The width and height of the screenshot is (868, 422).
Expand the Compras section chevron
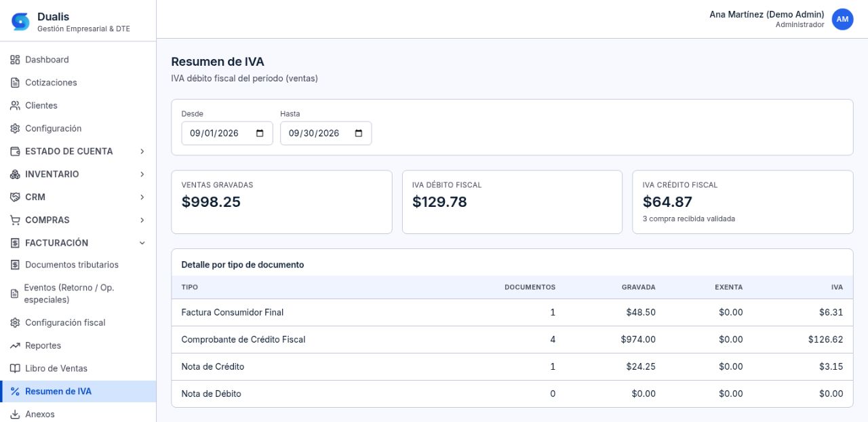click(142, 220)
